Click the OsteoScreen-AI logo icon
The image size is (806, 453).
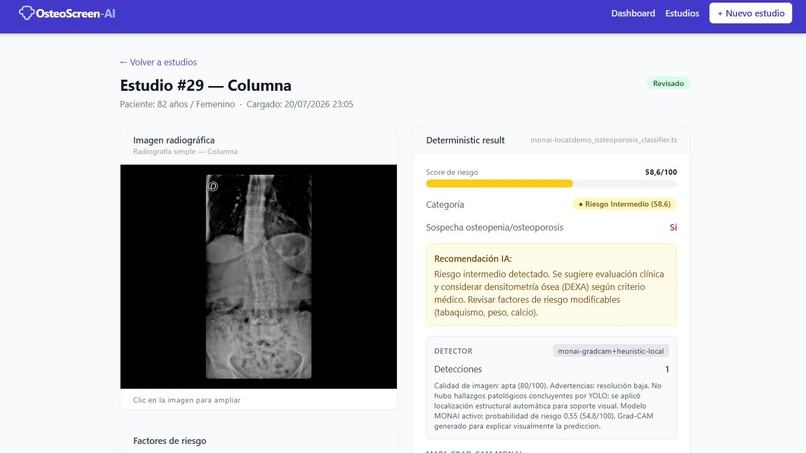[x=26, y=13]
